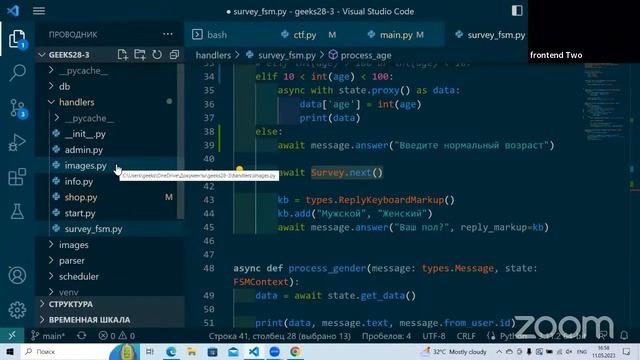Open the Manage gear settings

click(x=17, y=310)
